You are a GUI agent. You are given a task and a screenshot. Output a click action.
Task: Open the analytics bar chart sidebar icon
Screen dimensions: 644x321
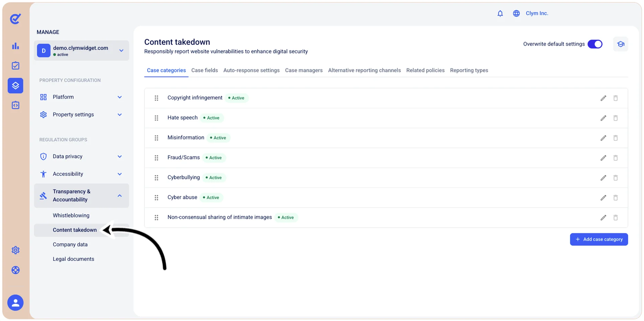15,46
